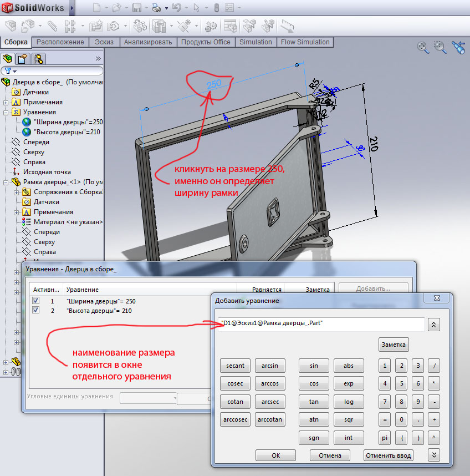Click the Print icon in the top toolbar
Viewport: 470px width, 476px height.
tap(156, 8)
